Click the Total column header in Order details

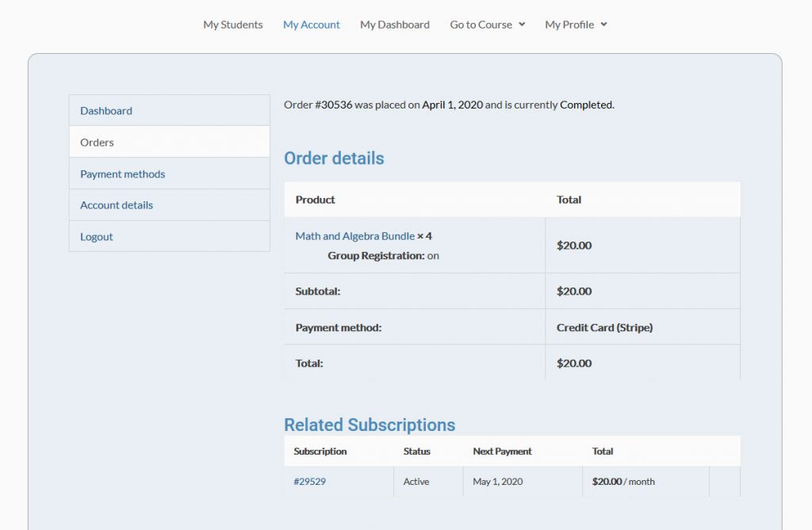[569, 200]
